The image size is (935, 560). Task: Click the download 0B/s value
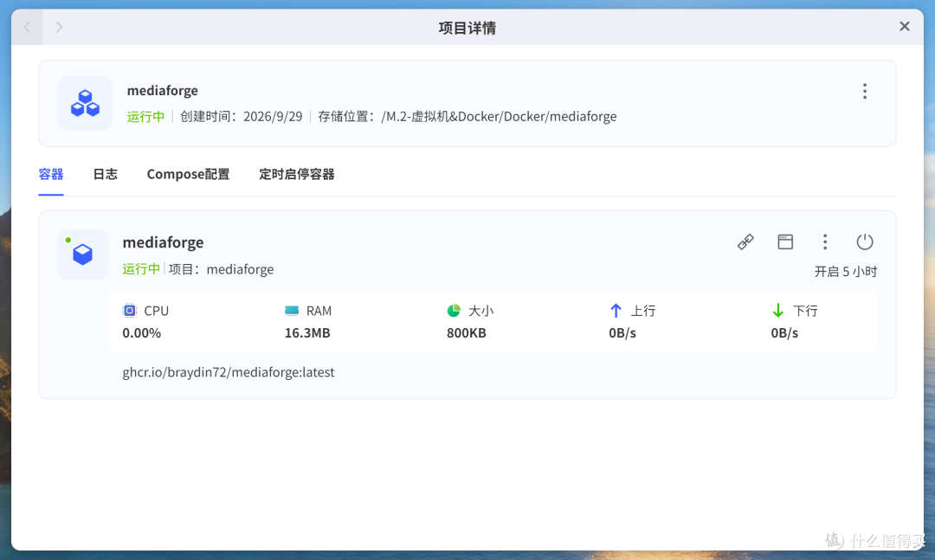click(x=784, y=332)
